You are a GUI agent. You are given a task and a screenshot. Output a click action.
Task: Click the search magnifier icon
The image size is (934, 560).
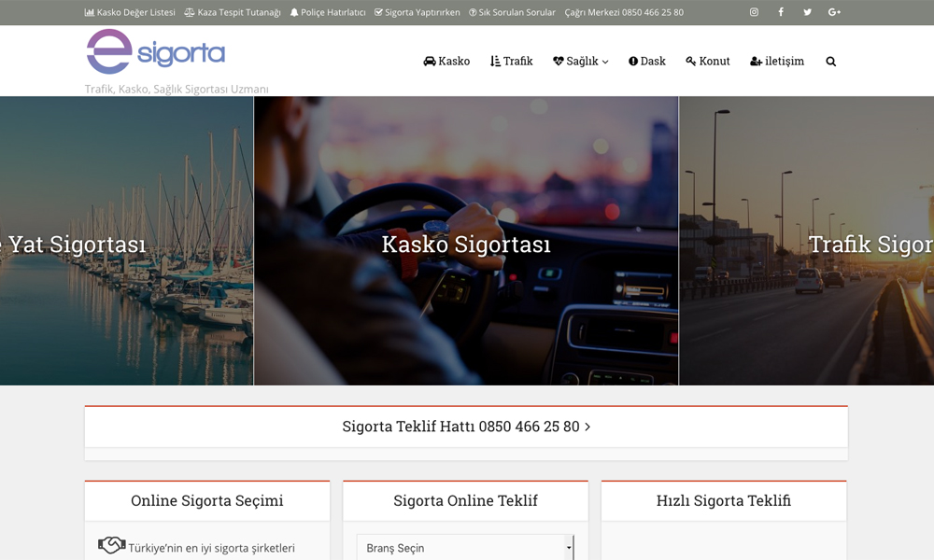click(830, 62)
